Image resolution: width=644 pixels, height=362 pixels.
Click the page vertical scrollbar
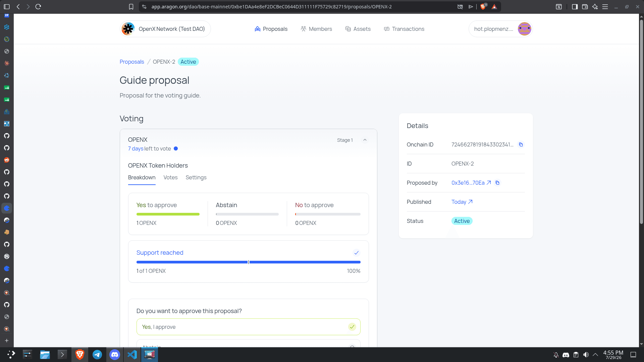click(x=641, y=122)
